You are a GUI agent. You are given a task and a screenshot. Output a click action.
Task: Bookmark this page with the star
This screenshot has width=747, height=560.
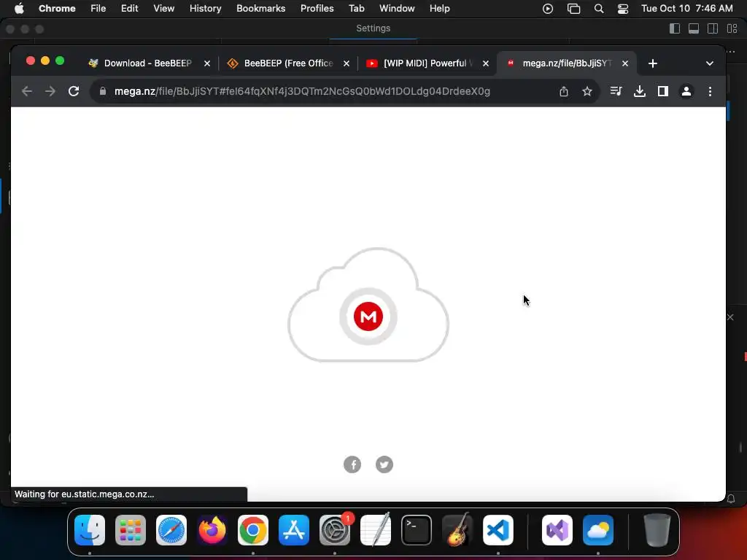[x=587, y=91]
